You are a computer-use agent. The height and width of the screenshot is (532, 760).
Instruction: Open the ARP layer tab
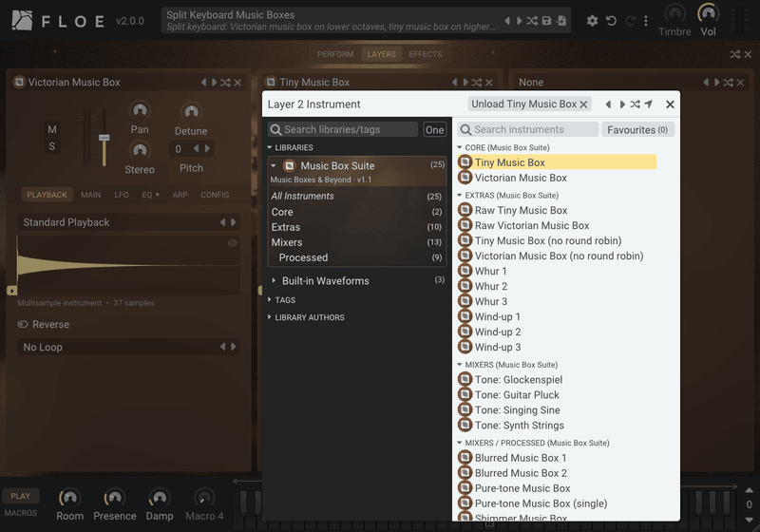pos(180,195)
